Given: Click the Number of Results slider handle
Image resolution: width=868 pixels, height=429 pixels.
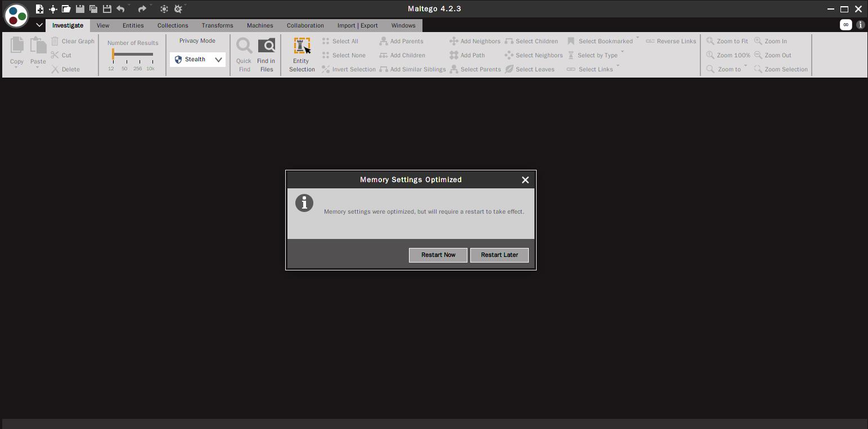Looking at the screenshot, I should click(113, 55).
